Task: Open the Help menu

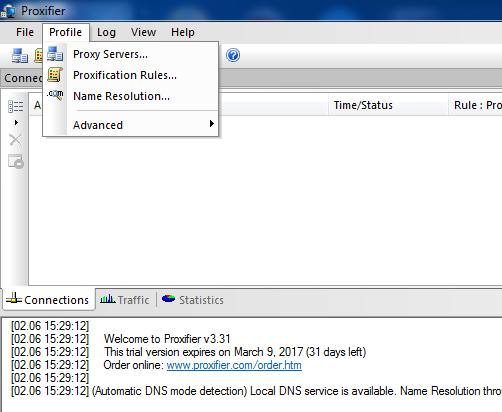Action: coord(183,32)
